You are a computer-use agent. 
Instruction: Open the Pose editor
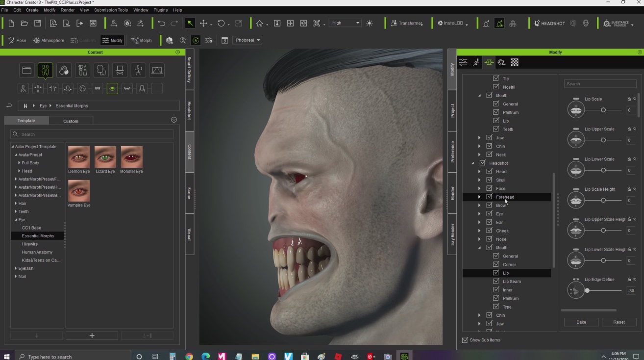point(17,40)
